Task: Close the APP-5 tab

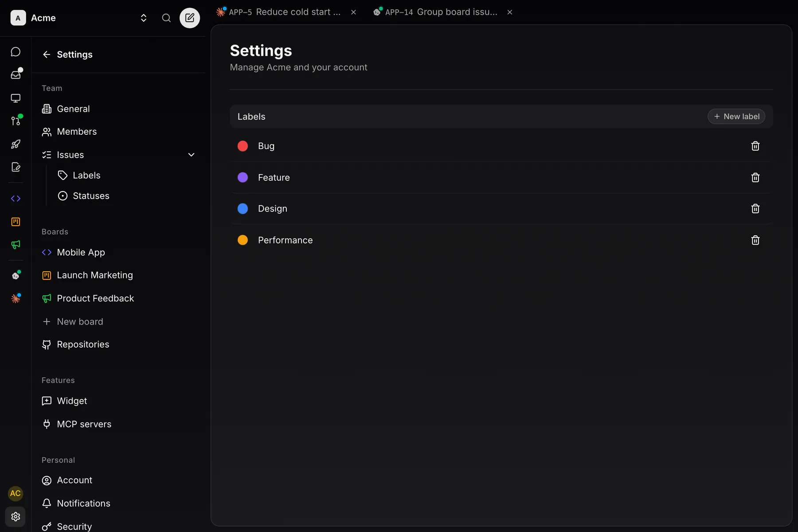Action: pyautogui.click(x=353, y=12)
